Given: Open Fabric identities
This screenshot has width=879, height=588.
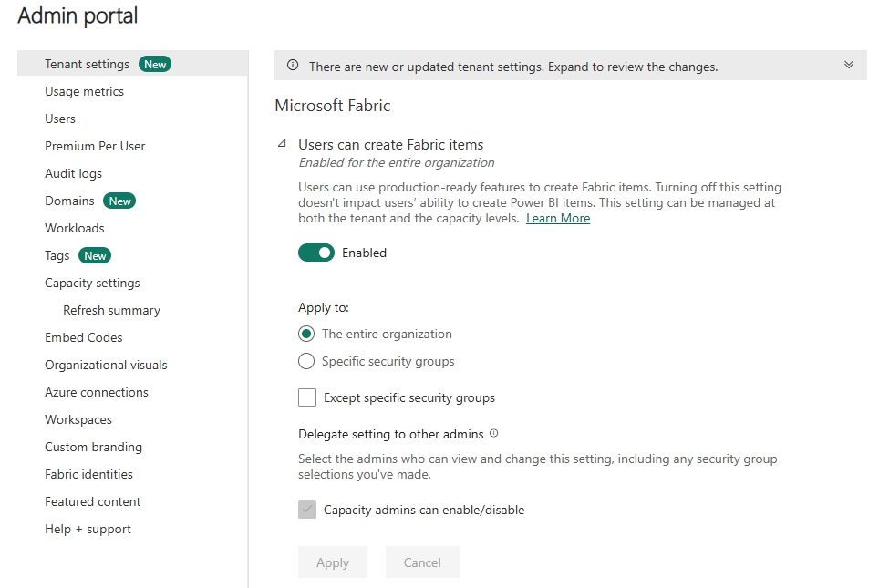Looking at the screenshot, I should (88, 474).
